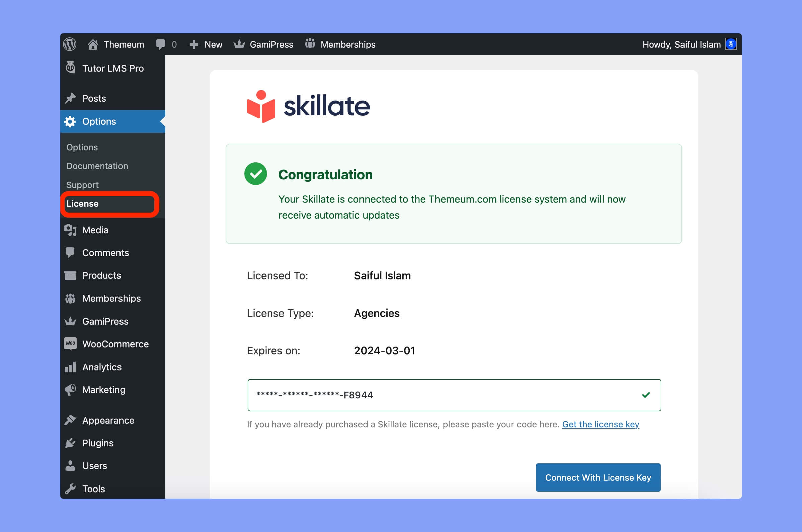This screenshot has height=532, width=802.
Task: Click the home icon beside Themeum
Action: [x=93, y=45]
